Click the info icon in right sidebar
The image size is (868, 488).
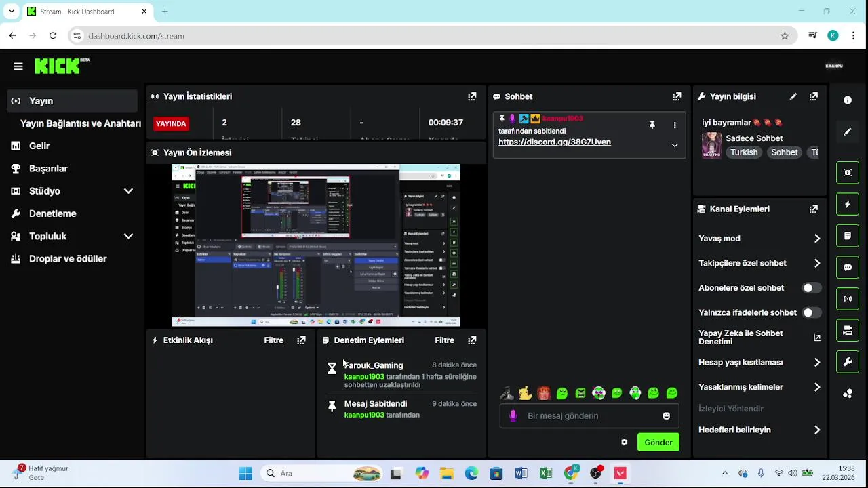click(x=848, y=100)
